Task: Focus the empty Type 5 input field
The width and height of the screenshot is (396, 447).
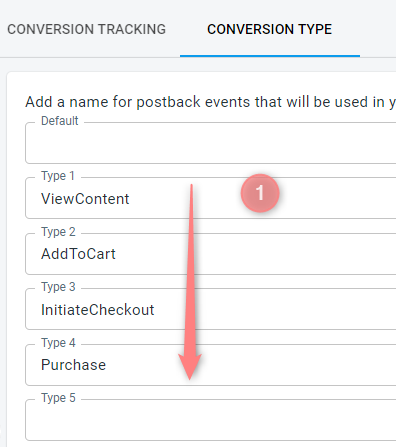Action: coord(211,420)
